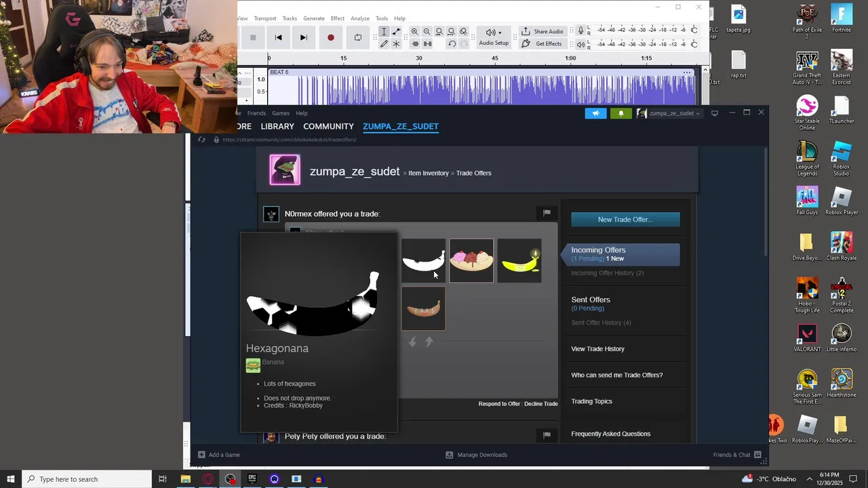Image resolution: width=868 pixels, height=488 pixels.
Task: Click the playback meter speaker icon
Action: [x=580, y=45]
